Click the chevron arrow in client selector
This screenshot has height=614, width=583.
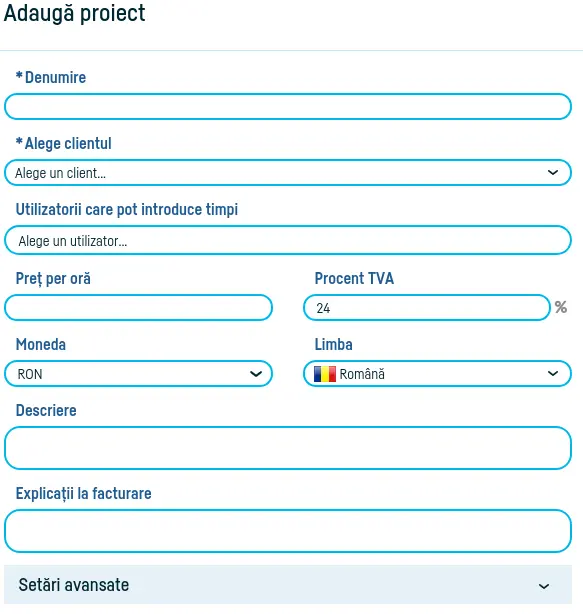point(552,173)
